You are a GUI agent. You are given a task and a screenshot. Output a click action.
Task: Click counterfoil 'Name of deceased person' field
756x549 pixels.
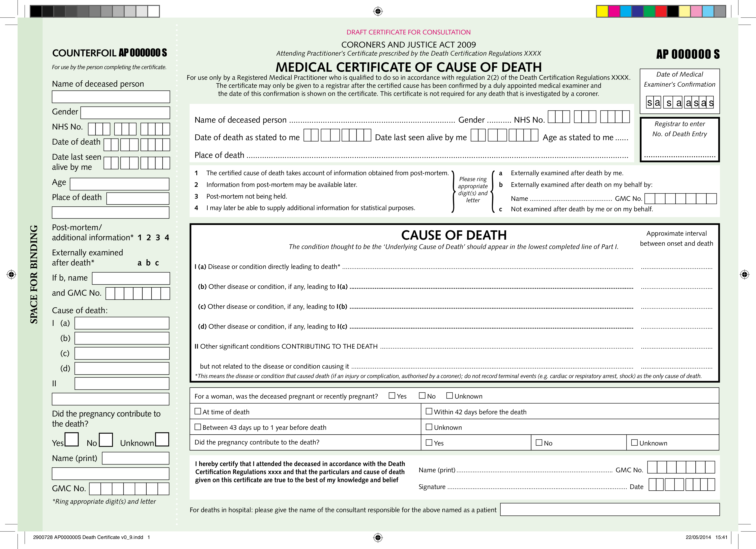coord(111,97)
